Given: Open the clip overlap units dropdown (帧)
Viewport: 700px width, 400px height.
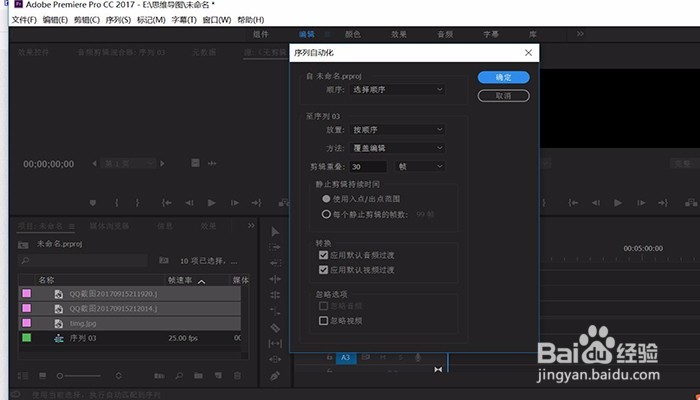Looking at the screenshot, I should [x=420, y=167].
